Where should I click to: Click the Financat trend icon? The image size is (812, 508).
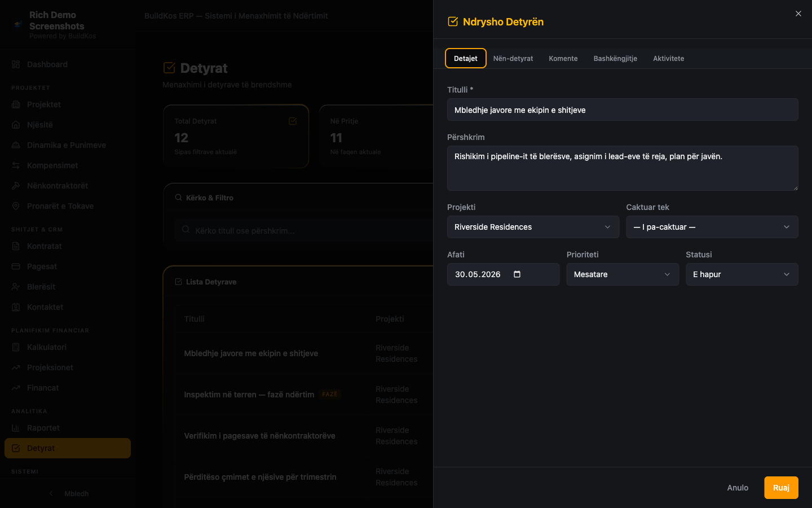pos(16,388)
